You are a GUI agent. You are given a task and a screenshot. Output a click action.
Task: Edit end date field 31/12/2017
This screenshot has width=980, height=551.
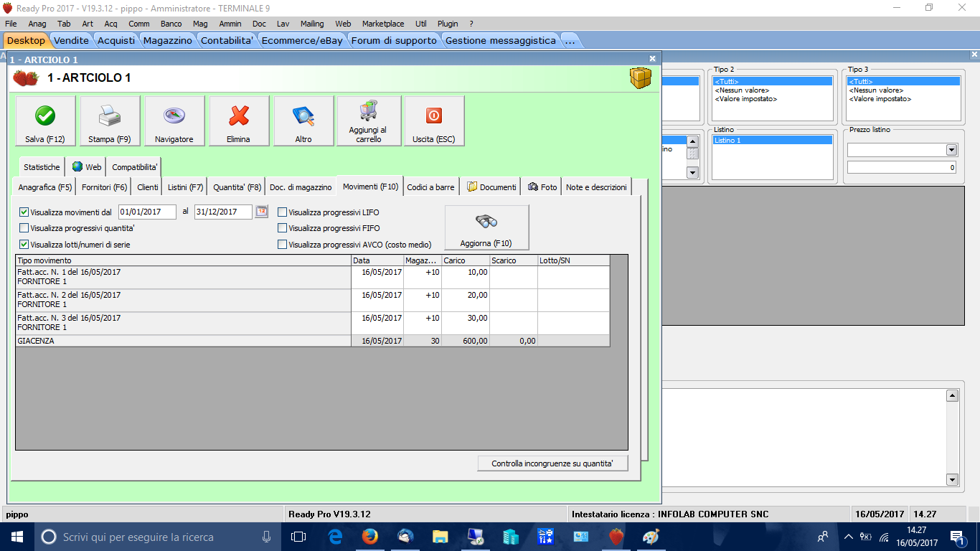tap(223, 212)
